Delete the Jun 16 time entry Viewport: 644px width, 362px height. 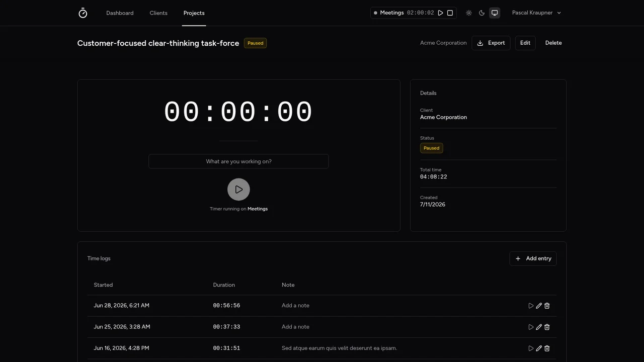point(547,348)
